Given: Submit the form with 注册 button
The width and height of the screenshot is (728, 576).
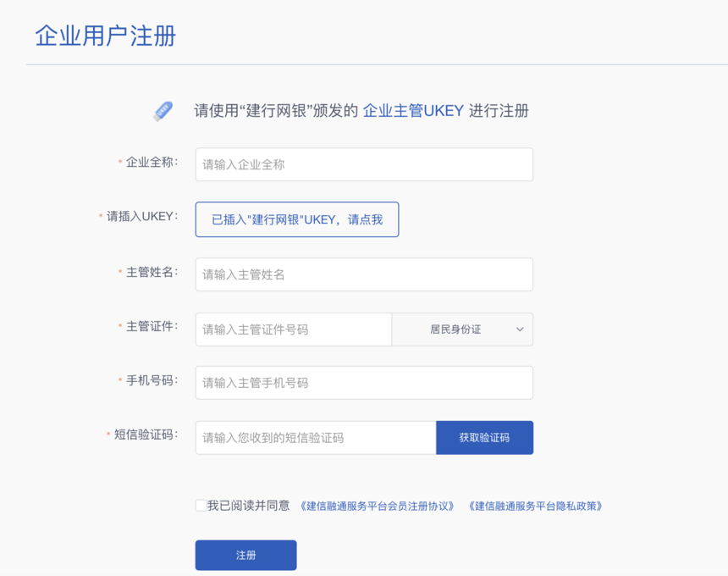Looking at the screenshot, I should (246, 555).
